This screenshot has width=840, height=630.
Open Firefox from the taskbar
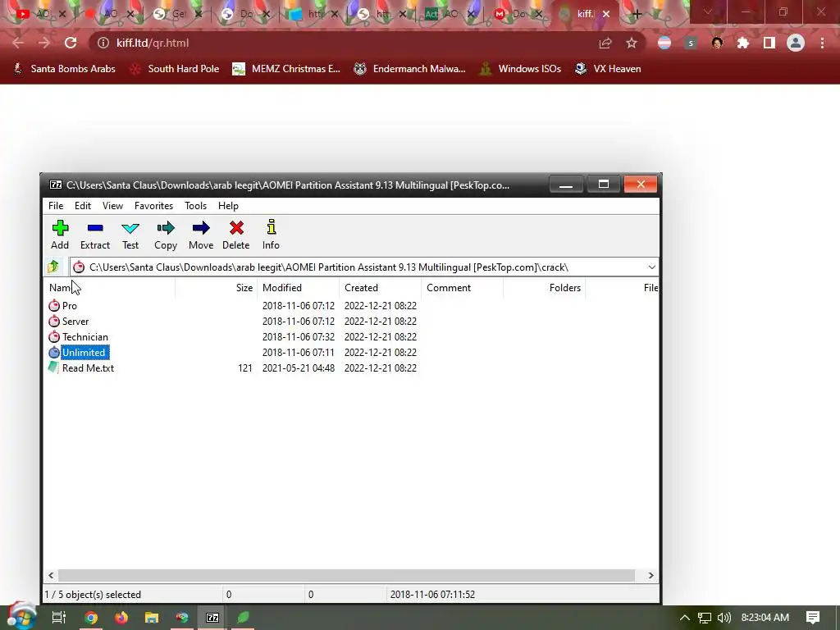[121, 618]
